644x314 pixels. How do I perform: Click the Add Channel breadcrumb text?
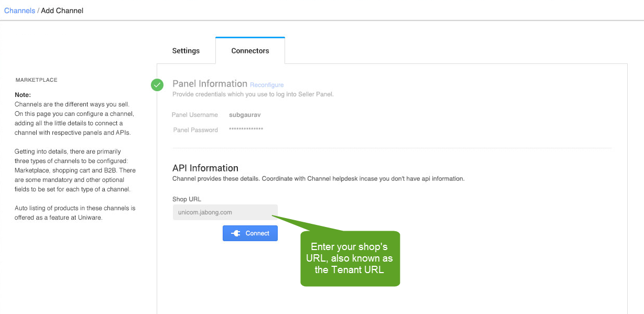(62, 10)
